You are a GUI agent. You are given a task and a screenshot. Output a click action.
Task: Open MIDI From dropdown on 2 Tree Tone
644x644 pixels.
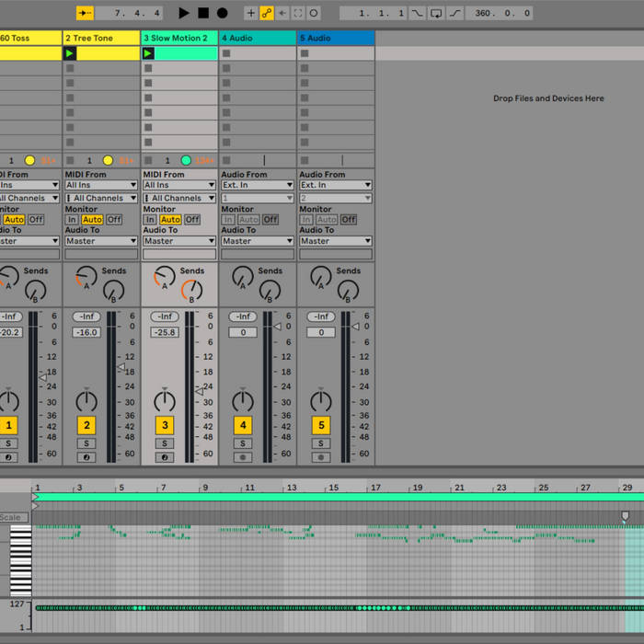click(101, 185)
